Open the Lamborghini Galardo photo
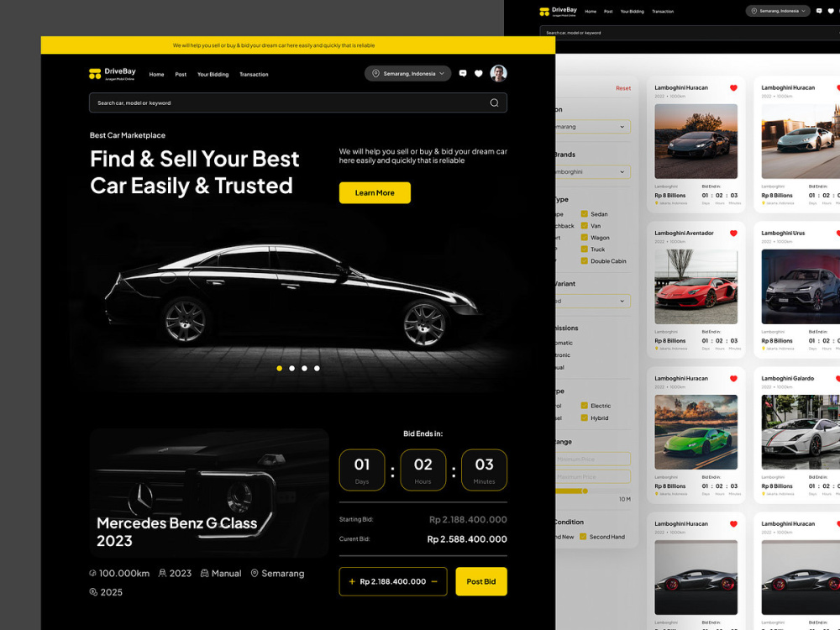 [x=801, y=433]
